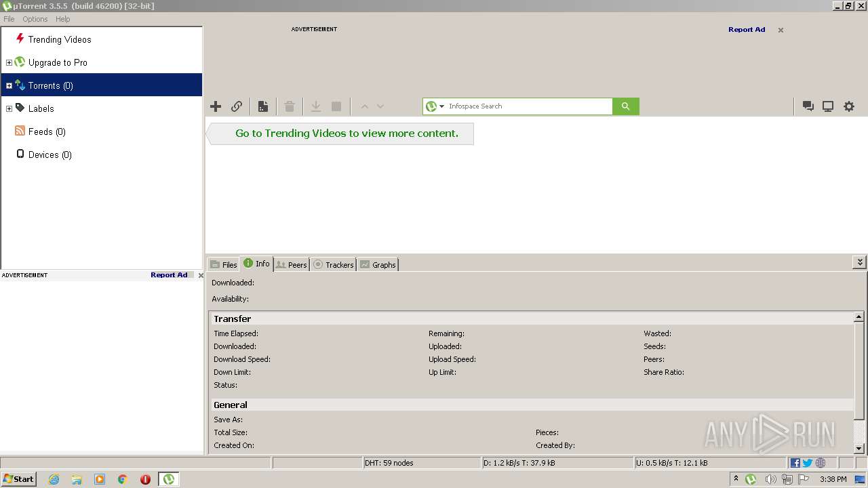Click the volume speaker tray icon
868x488 pixels.
[770, 479]
